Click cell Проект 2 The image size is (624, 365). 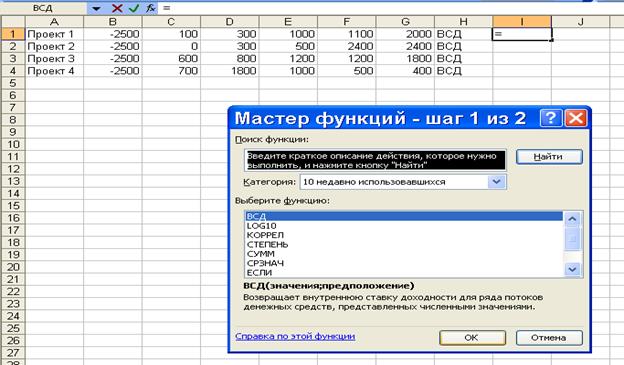(55, 47)
